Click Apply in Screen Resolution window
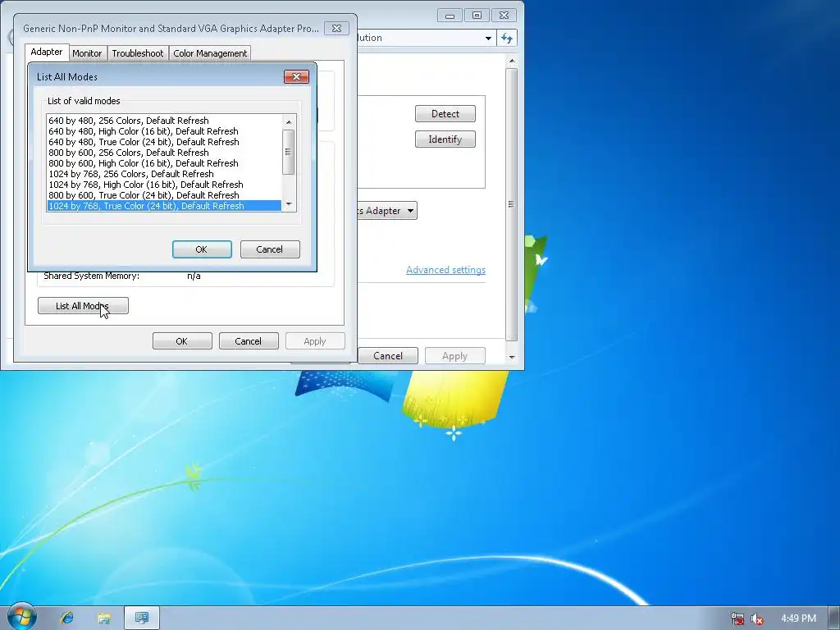Viewport: 840px width, 630px height. (454, 356)
